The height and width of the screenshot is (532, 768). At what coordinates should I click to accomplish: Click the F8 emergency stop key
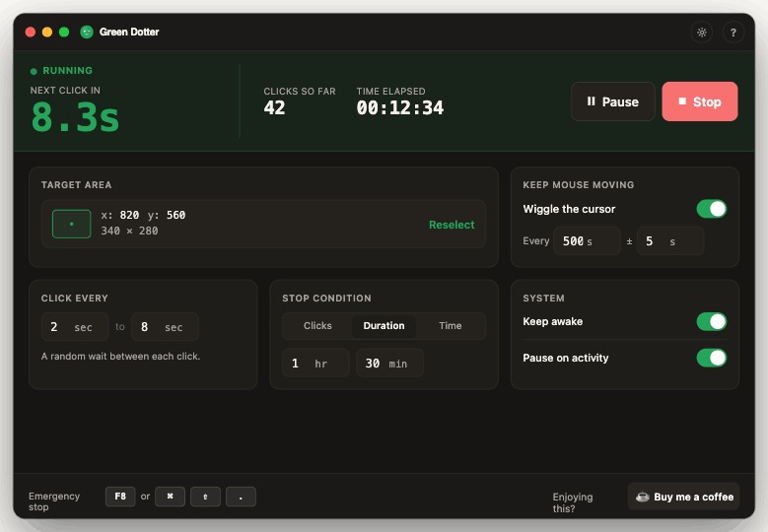120,497
